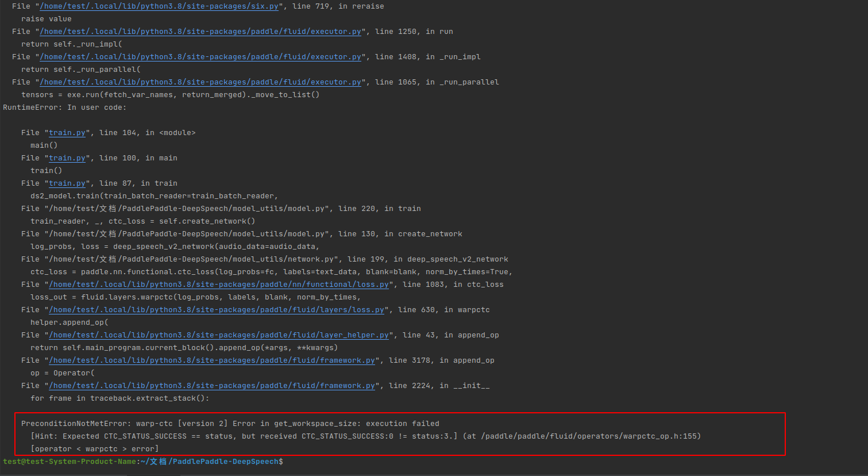Open executor.py link at line 1065
The image size is (868, 476).
tap(200, 82)
